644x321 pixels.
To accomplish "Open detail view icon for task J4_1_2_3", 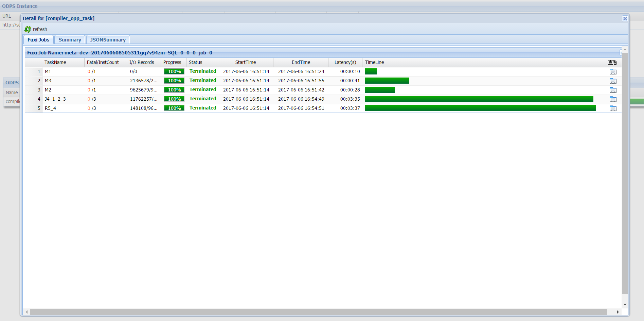I will tap(613, 99).
